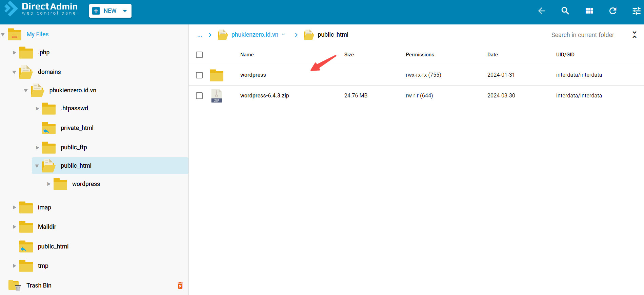Image resolution: width=644 pixels, height=295 pixels.
Task: Expand the Maildir folder node
Action: (x=14, y=227)
